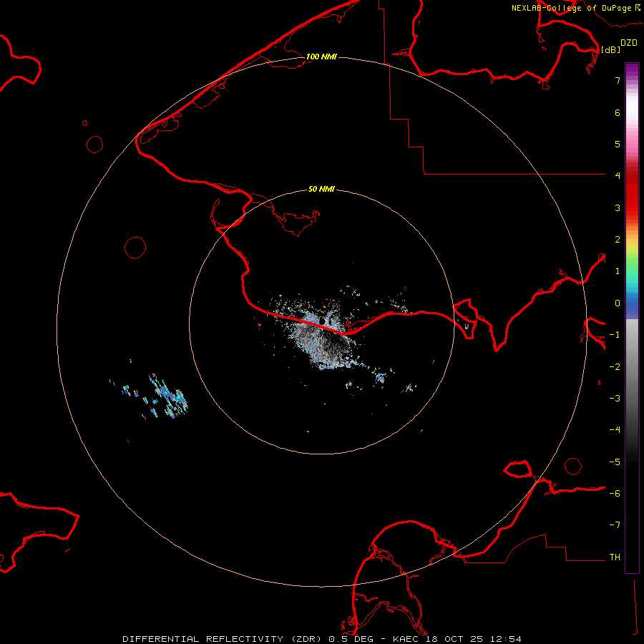The width and height of the screenshot is (644, 644).
Task: Pick the green 1 dB band of the color bar
Action: point(632,267)
